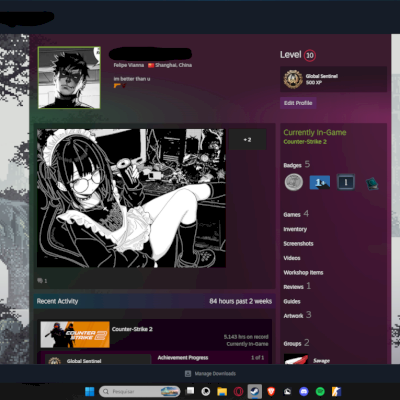The height and width of the screenshot is (400, 400).
Task: Click the Counter-Strike 2 recent activity banner
Action: [75, 334]
